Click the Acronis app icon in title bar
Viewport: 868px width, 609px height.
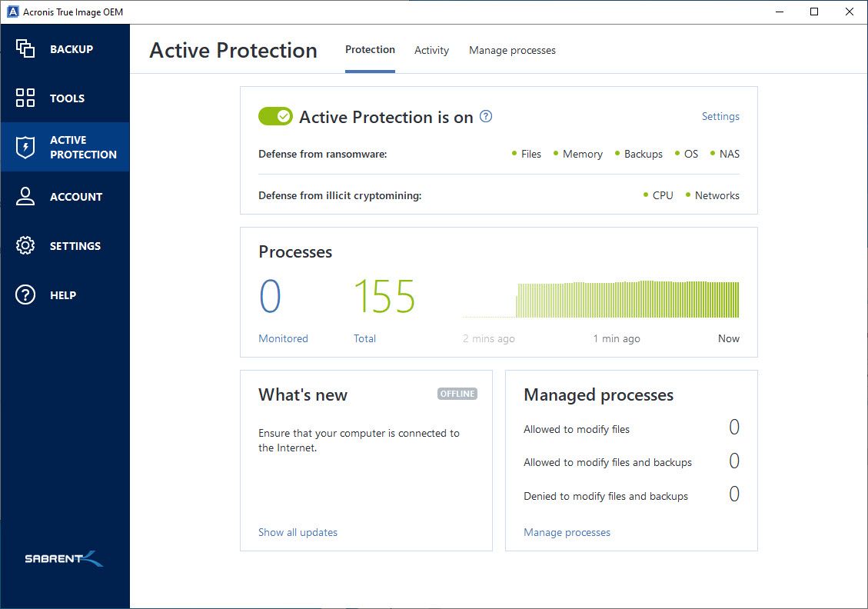[x=12, y=12]
